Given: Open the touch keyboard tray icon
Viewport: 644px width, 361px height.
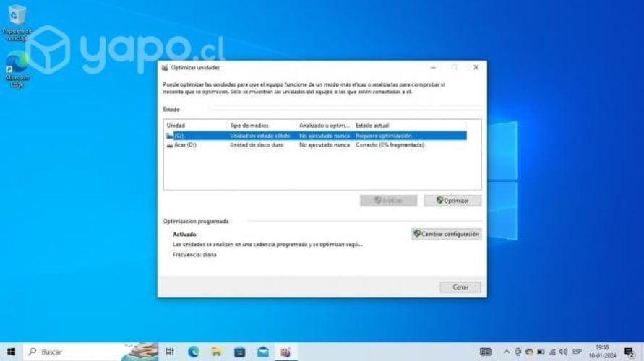Looking at the screenshot, I should (x=486, y=352).
